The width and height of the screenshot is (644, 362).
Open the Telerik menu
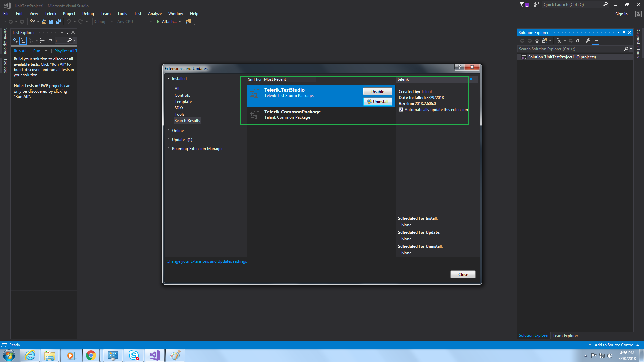point(50,14)
